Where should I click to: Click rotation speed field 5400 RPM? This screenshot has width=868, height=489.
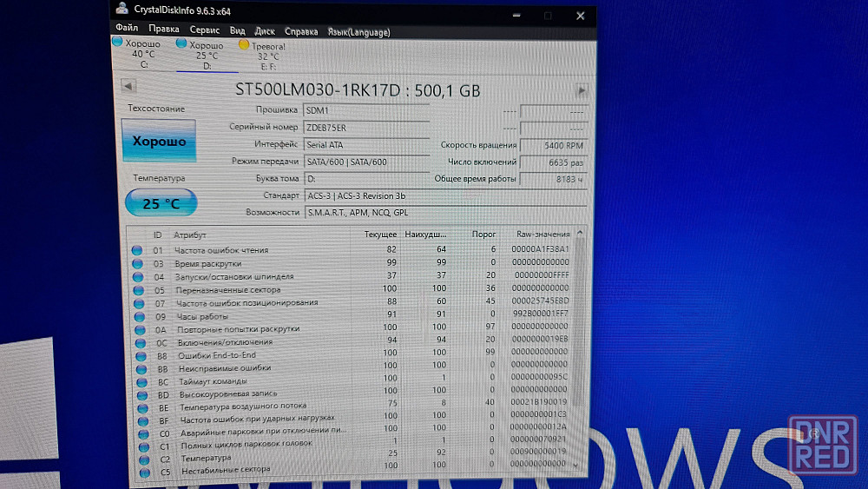[553, 145]
